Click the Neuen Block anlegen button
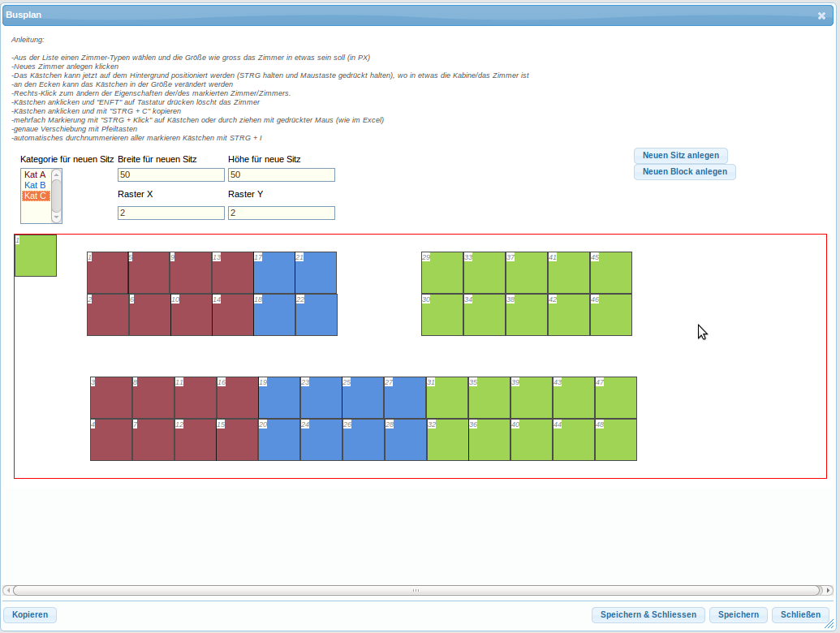Image resolution: width=840 pixels, height=633 pixels. pyautogui.click(x=684, y=171)
